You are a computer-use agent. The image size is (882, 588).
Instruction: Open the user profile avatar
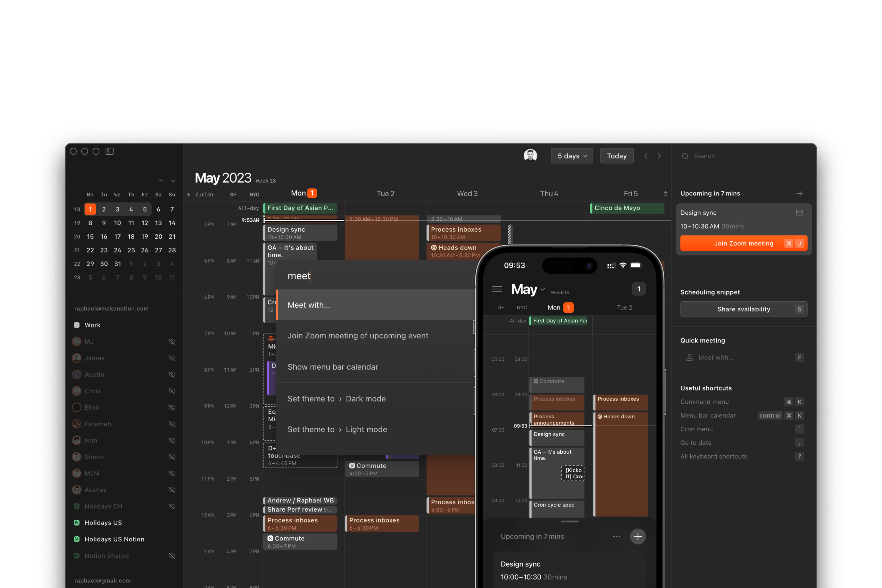[530, 155]
